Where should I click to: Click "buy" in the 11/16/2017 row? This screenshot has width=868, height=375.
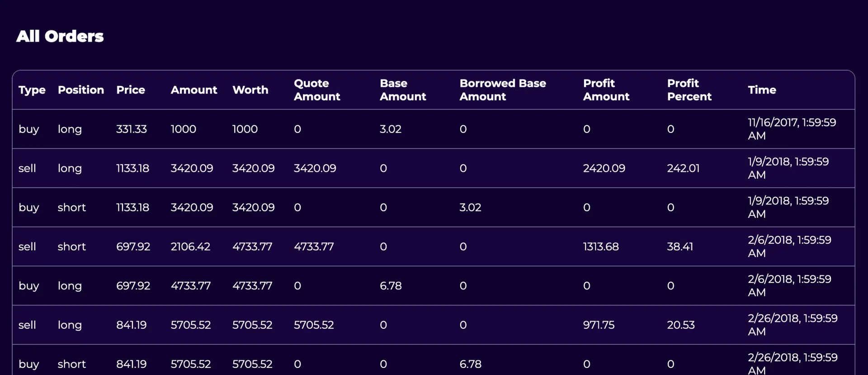click(29, 129)
